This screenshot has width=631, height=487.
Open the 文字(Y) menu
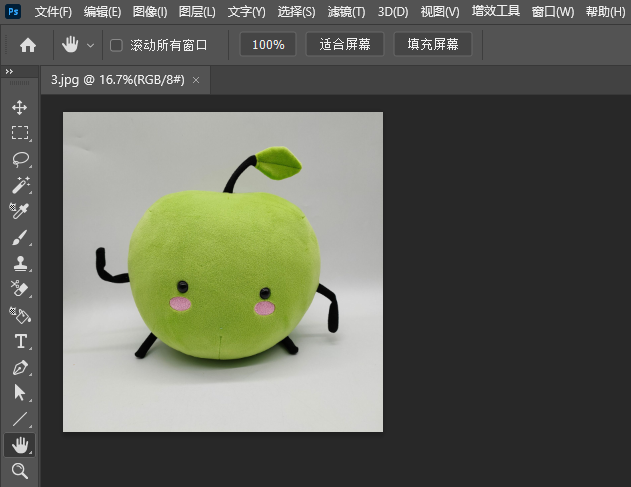coord(246,12)
